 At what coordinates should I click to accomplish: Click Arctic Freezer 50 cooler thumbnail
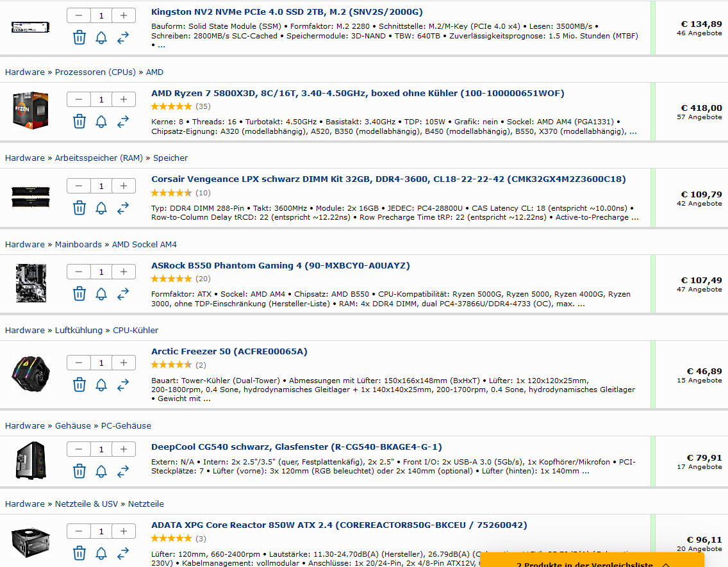pyautogui.click(x=31, y=374)
